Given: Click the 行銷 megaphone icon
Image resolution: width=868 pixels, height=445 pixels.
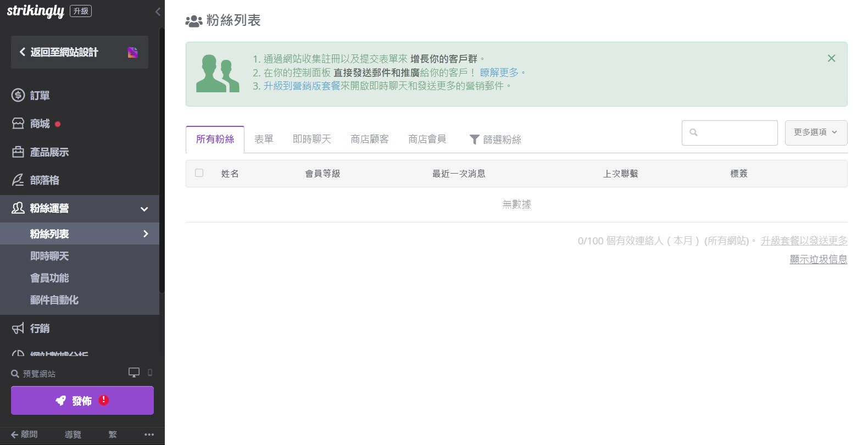Looking at the screenshot, I should click(18, 329).
